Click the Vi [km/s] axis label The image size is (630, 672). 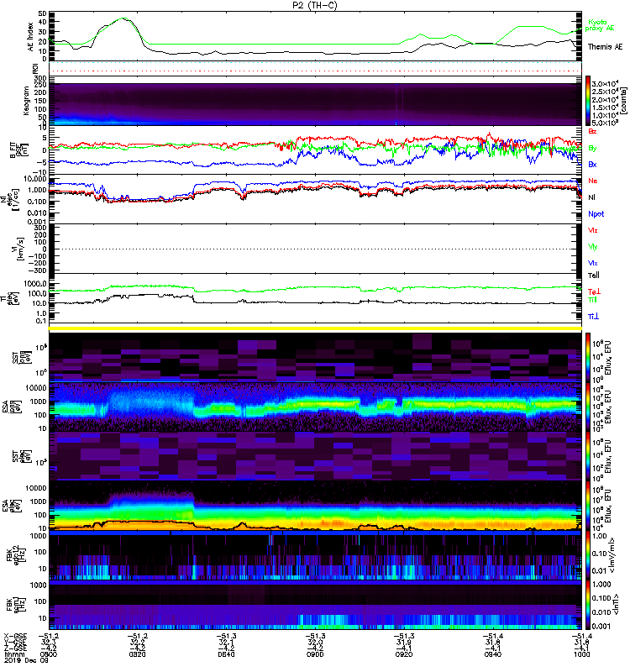[x=16, y=249]
